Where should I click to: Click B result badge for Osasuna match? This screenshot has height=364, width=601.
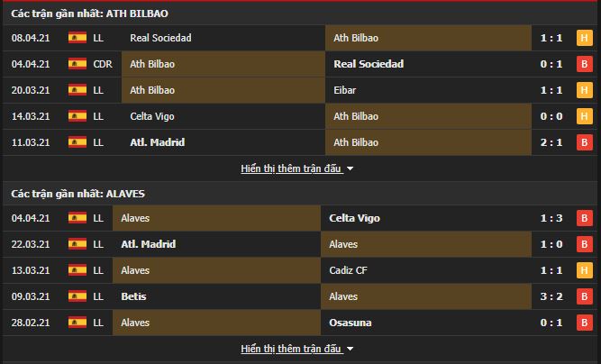pyautogui.click(x=584, y=323)
